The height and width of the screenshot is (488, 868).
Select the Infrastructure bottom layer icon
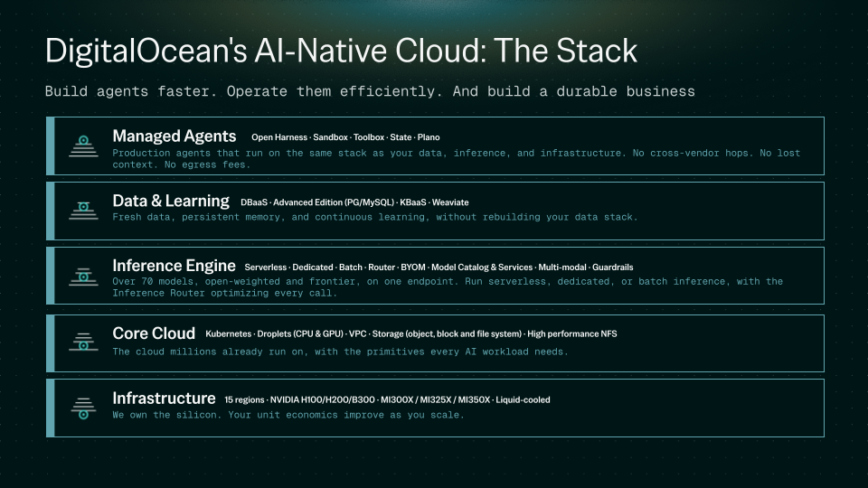pyautogui.click(x=83, y=407)
